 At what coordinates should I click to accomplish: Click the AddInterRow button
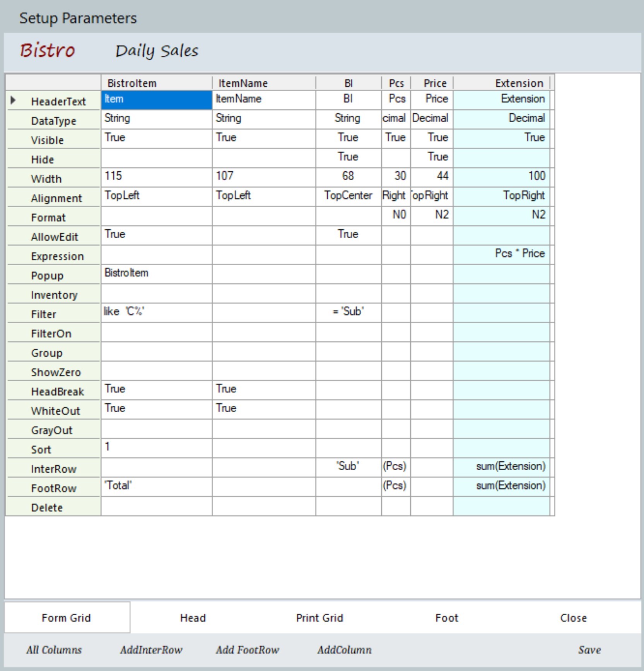[x=151, y=650]
